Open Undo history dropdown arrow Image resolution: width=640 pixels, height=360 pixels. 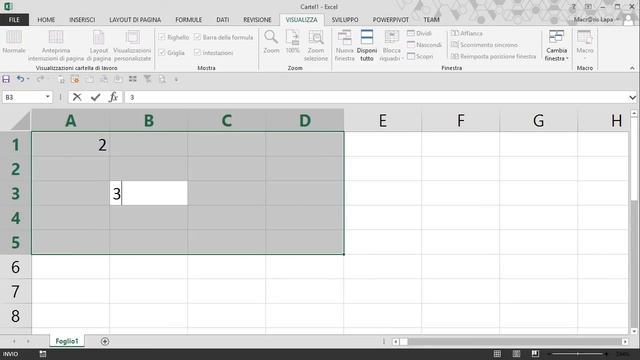[28, 79]
